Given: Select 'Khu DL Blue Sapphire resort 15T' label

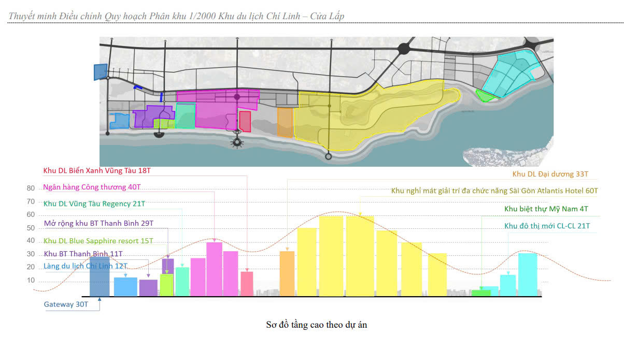Looking at the screenshot, I should coord(98,241).
